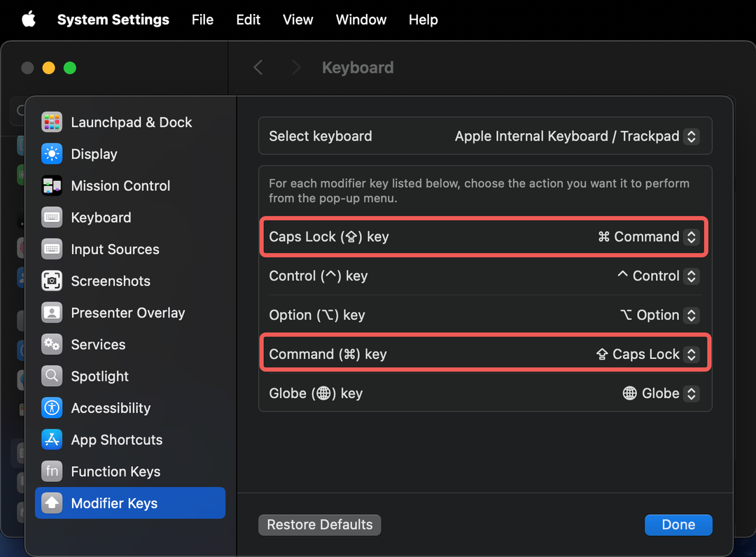Click the Restore Defaults button

[x=319, y=525]
